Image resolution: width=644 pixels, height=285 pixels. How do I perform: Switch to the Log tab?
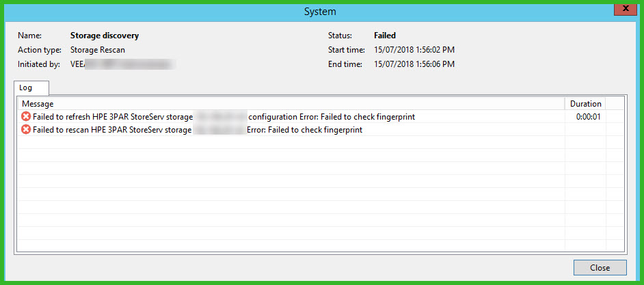(x=25, y=88)
